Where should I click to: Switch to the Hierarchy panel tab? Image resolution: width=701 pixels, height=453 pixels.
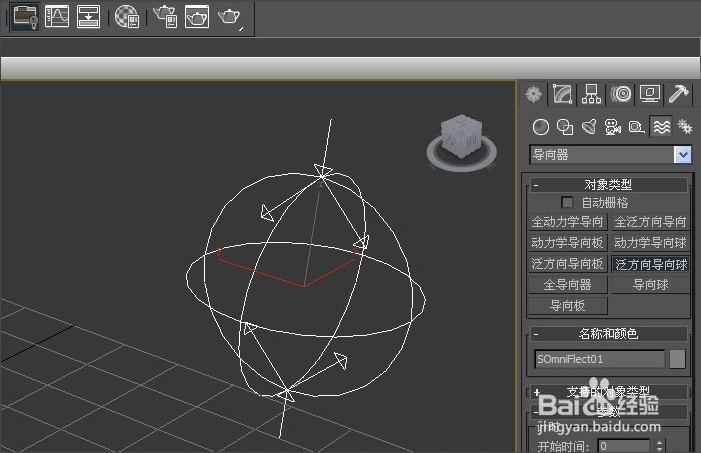click(591, 94)
